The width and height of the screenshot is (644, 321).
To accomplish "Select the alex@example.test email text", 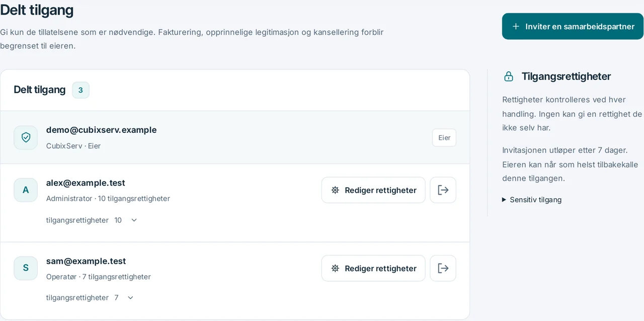I will 86,183.
